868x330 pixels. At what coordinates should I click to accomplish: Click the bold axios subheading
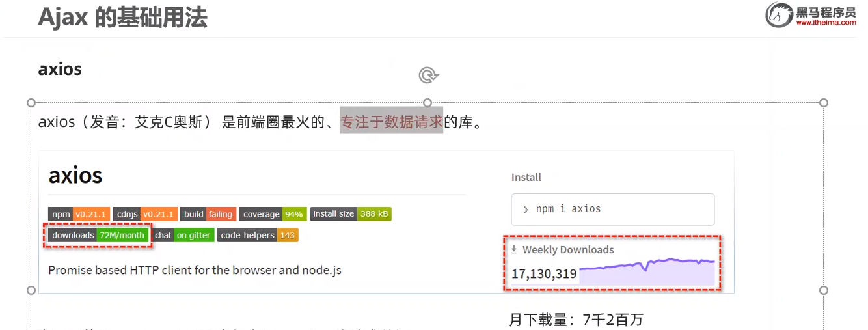(x=60, y=69)
